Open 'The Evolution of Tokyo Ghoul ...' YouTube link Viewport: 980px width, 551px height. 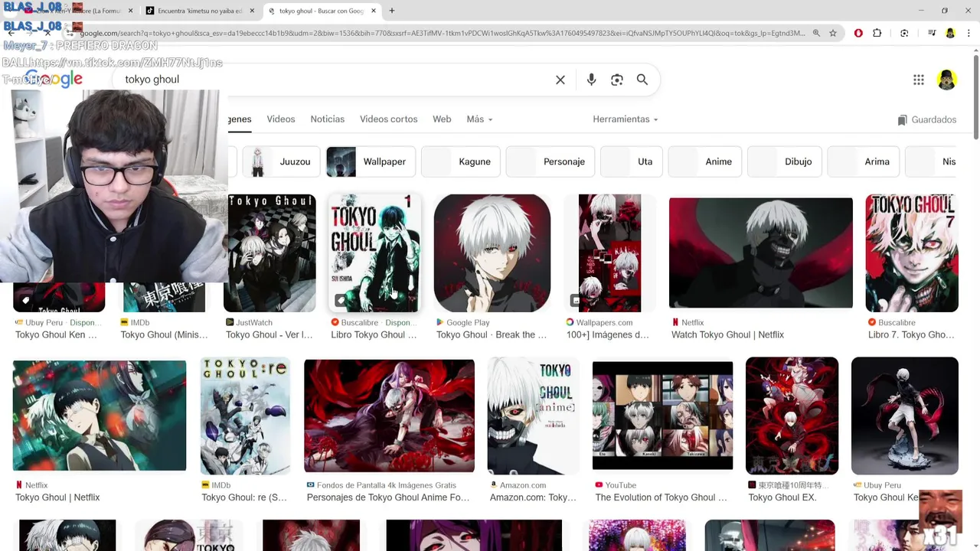click(x=661, y=497)
